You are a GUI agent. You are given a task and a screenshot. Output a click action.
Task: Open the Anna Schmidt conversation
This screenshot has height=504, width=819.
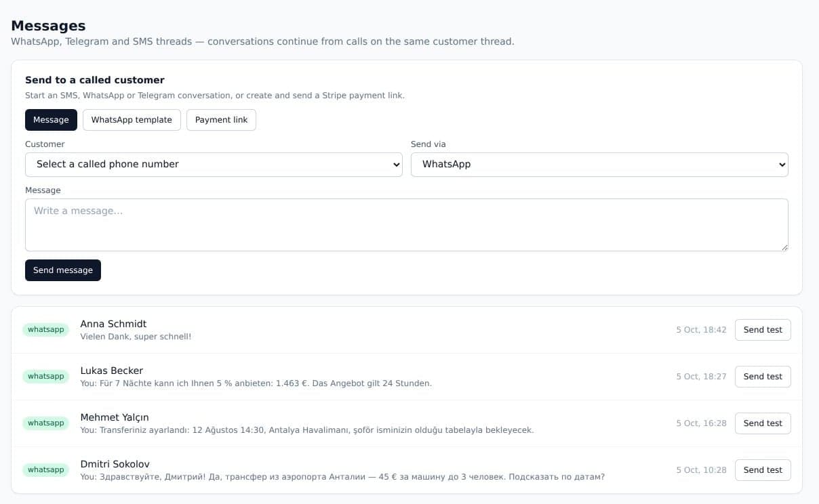[x=407, y=330]
